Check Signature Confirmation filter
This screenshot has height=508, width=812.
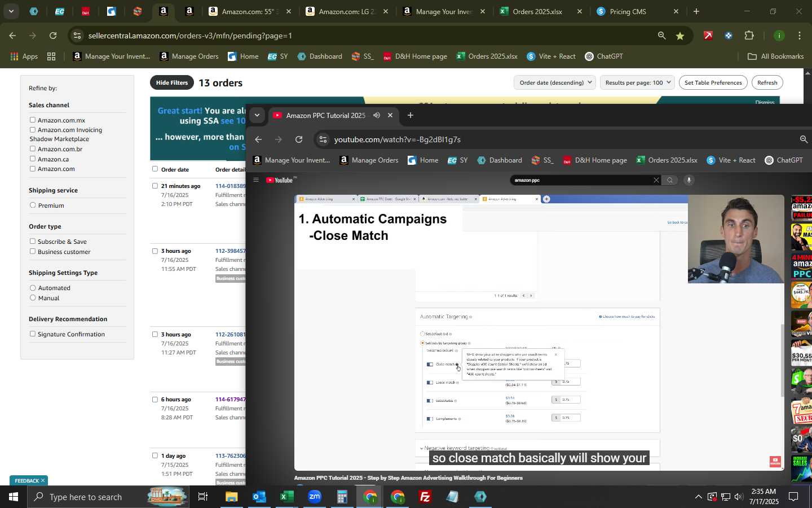tap(33, 334)
